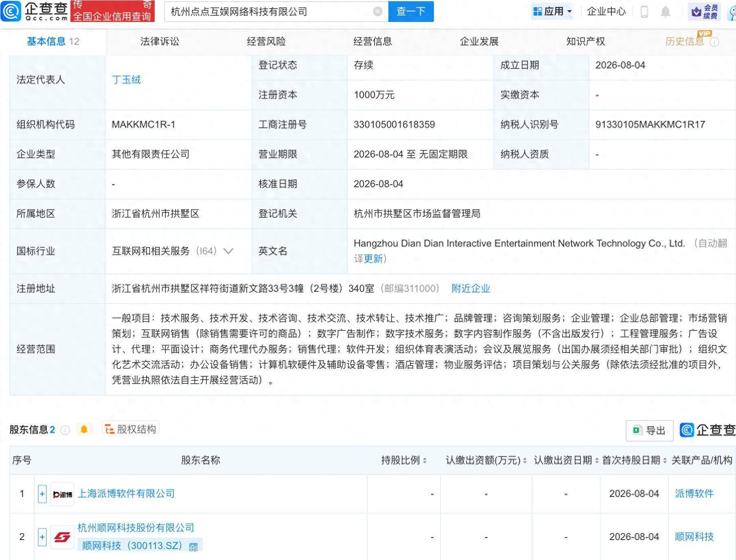This screenshot has width=736, height=560.
Task: Expand the 国标行业 industry chevron
Action: point(228,251)
